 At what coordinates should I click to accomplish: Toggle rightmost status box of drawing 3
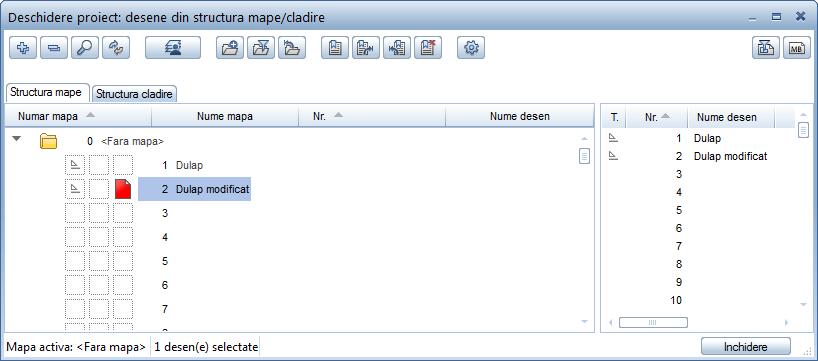pos(123,213)
